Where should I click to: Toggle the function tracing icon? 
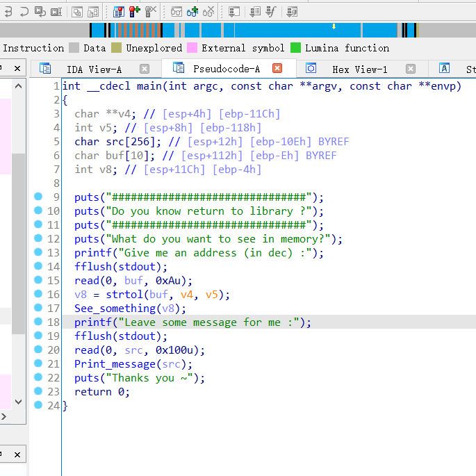tap(271, 12)
